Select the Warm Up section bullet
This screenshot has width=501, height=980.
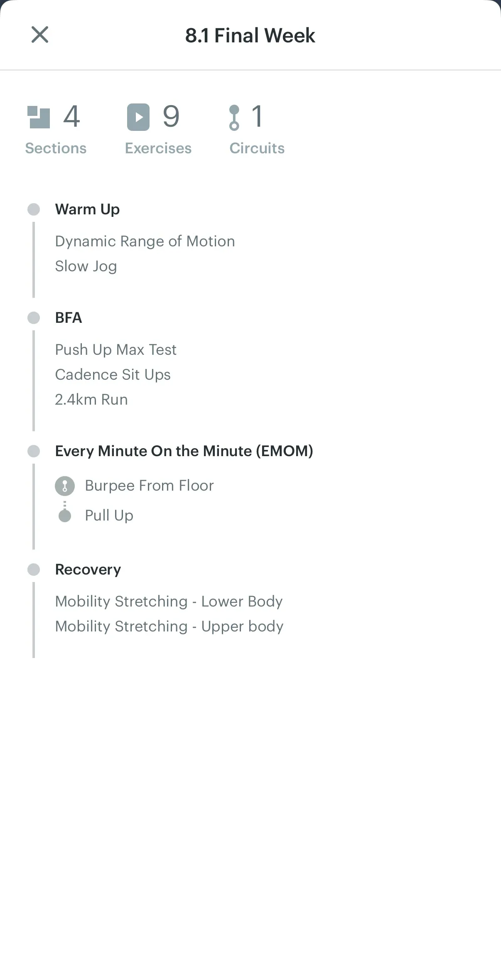(34, 209)
